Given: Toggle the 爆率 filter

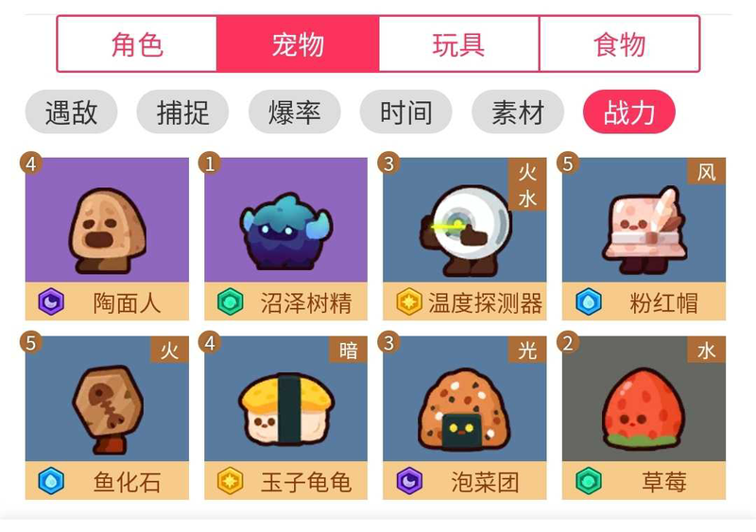Looking at the screenshot, I should tap(295, 112).
